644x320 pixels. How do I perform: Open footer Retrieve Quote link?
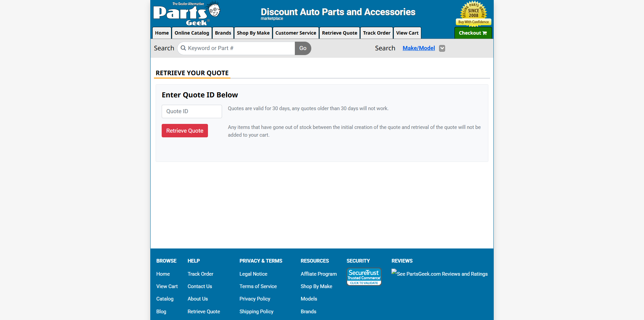tap(204, 312)
